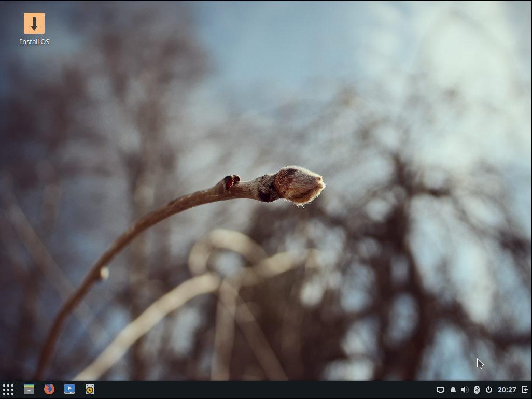Click the red ladybug on the branch
The image size is (532, 399).
[x=229, y=182]
